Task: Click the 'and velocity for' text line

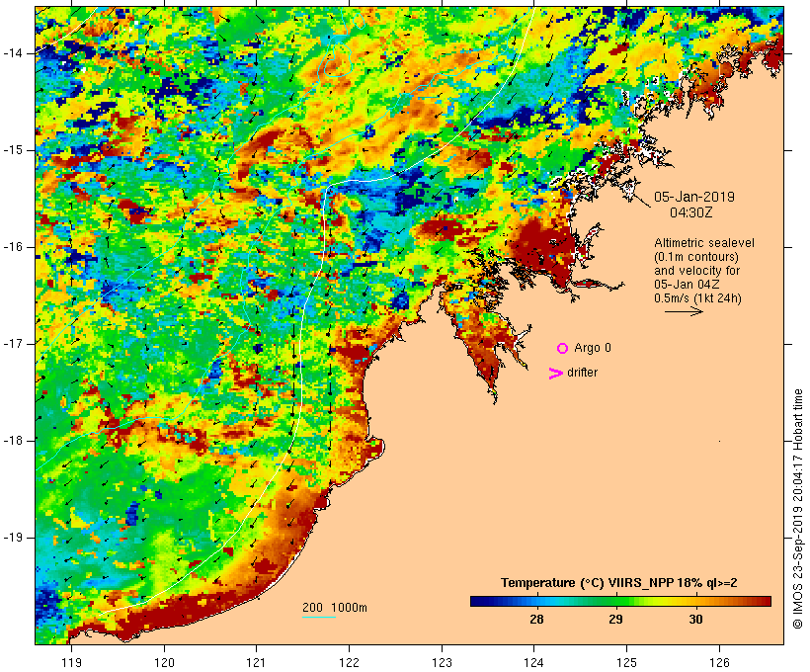Action: coord(696,271)
